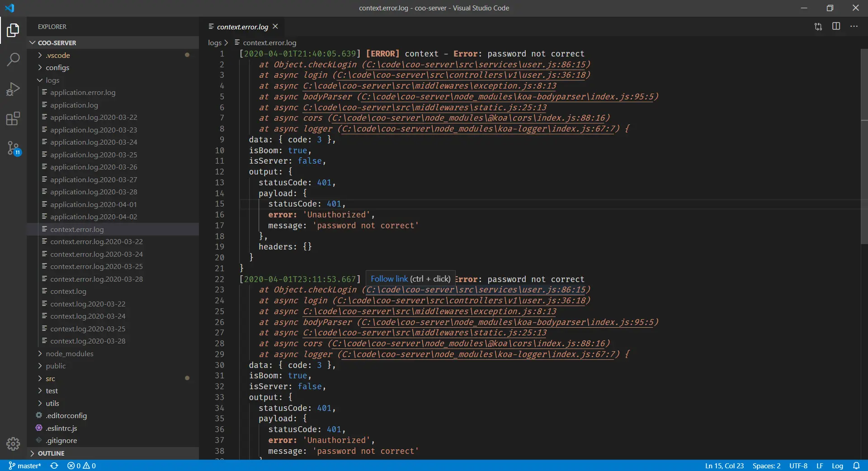Change the Log language mode
Image resolution: width=868 pixels, height=471 pixels.
(x=837, y=466)
